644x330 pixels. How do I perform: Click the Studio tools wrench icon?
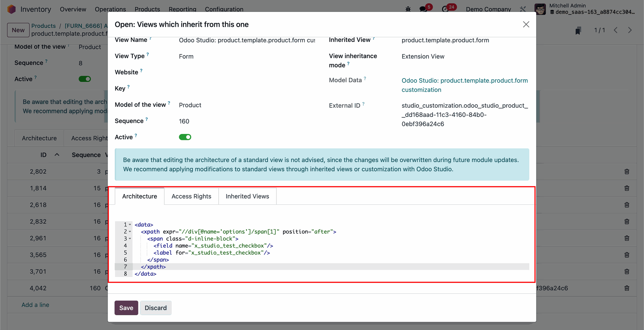pos(523,9)
